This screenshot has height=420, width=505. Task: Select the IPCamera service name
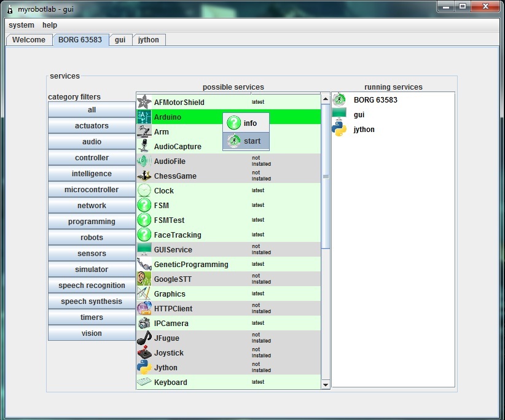(171, 324)
